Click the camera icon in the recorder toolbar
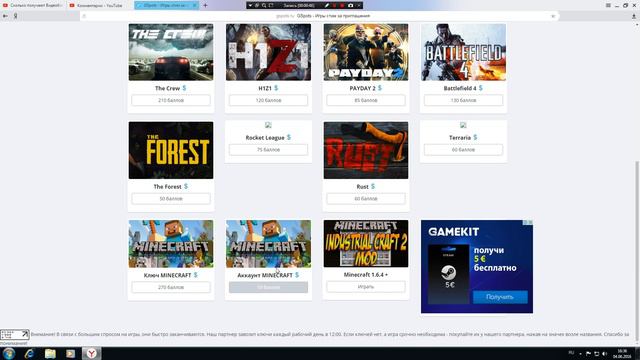640x360 pixels. 350,5
